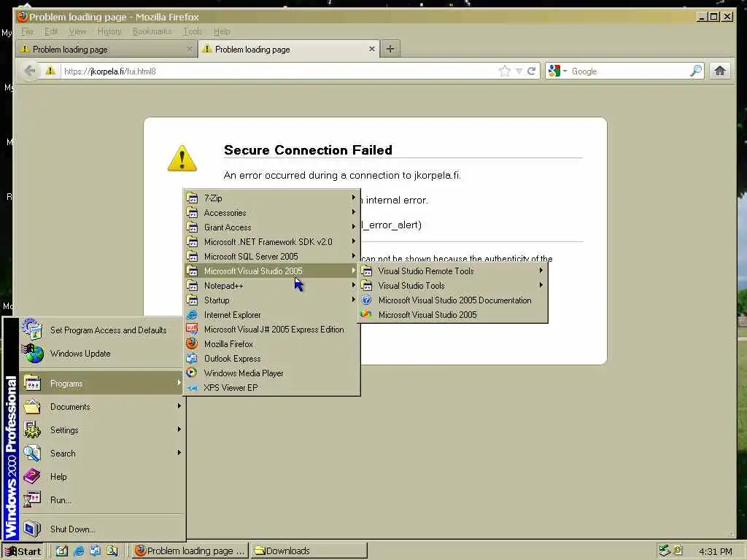The width and height of the screenshot is (747, 560).
Task: Click the Mozilla Firefox icon in Programs menu
Action: tap(192, 344)
